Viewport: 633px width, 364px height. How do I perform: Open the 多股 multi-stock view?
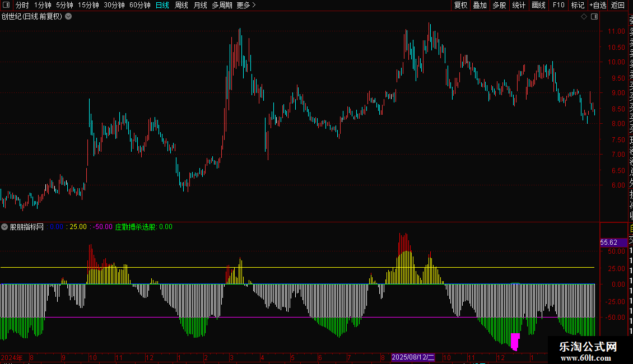click(x=499, y=5)
